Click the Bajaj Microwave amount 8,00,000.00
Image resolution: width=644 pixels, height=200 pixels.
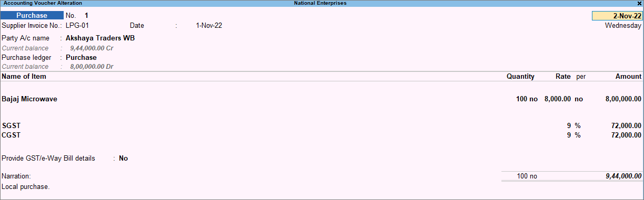623,99
